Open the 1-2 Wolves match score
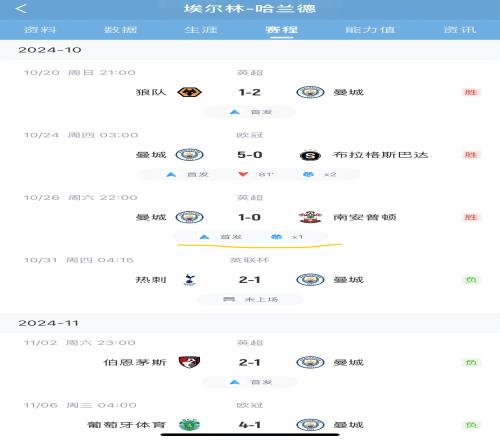This screenshot has width=500, height=440. click(x=250, y=92)
